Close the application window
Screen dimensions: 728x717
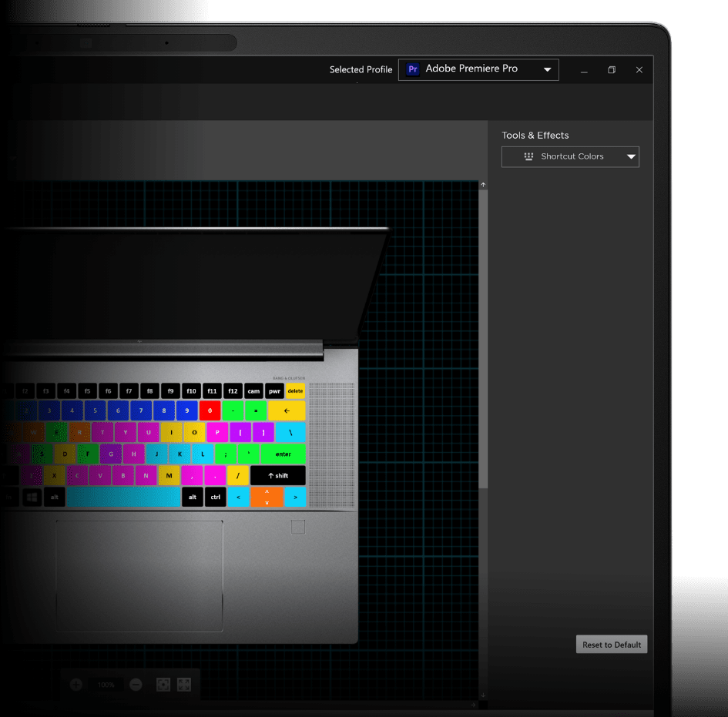(639, 69)
